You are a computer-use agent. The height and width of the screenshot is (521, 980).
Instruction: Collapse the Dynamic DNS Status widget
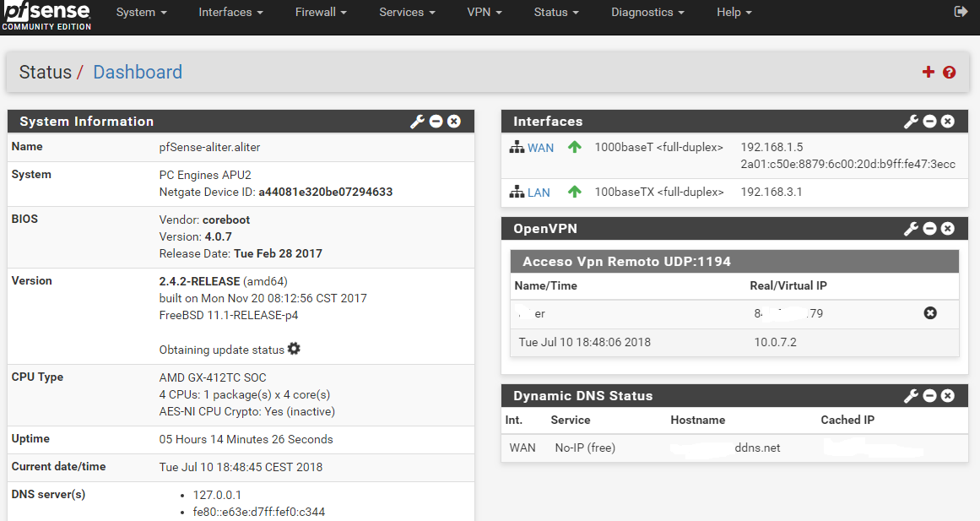929,396
